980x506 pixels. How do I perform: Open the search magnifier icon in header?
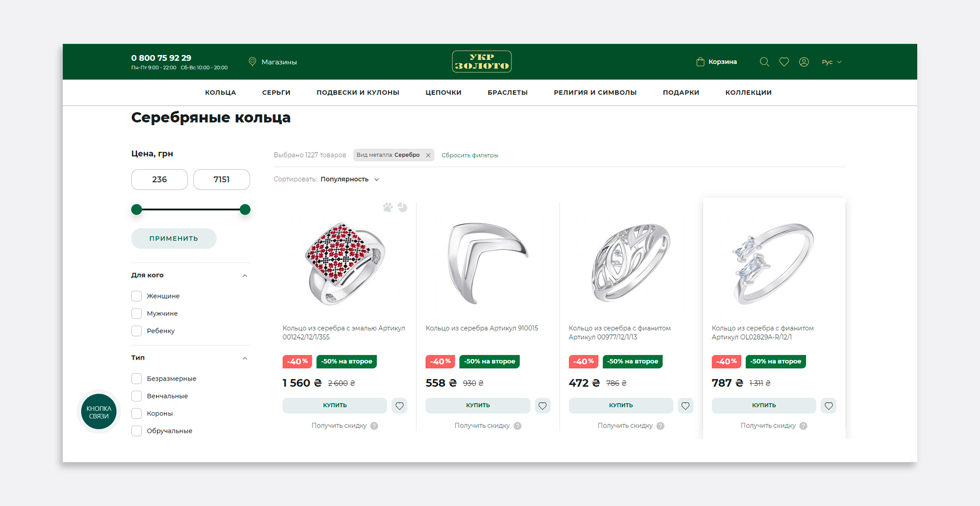[x=764, y=62]
